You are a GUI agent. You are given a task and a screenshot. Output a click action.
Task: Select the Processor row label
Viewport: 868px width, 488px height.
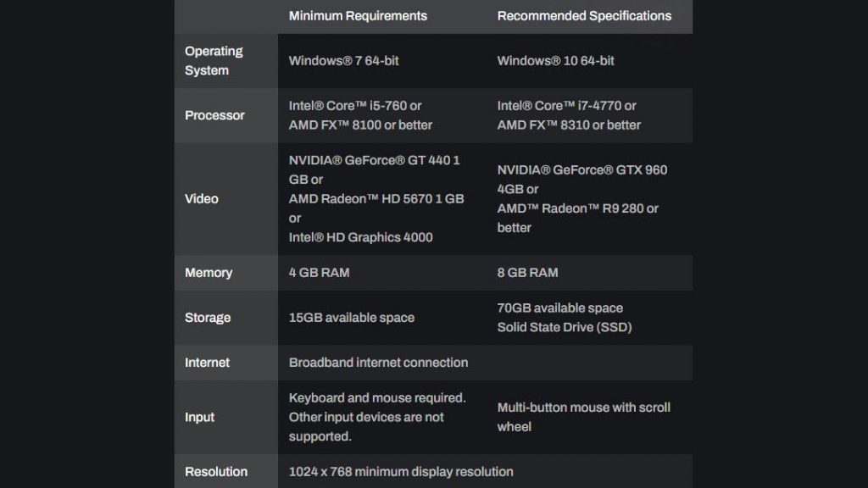tap(214, 115)
